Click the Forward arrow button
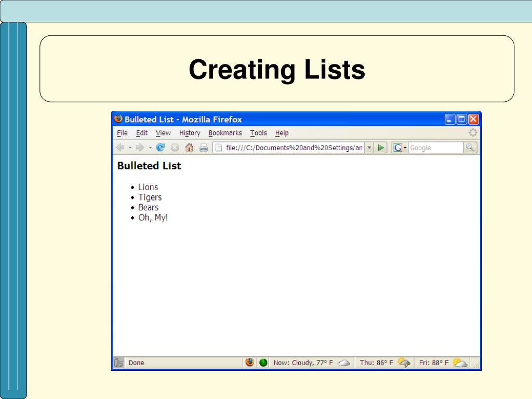 pos(141,148)
